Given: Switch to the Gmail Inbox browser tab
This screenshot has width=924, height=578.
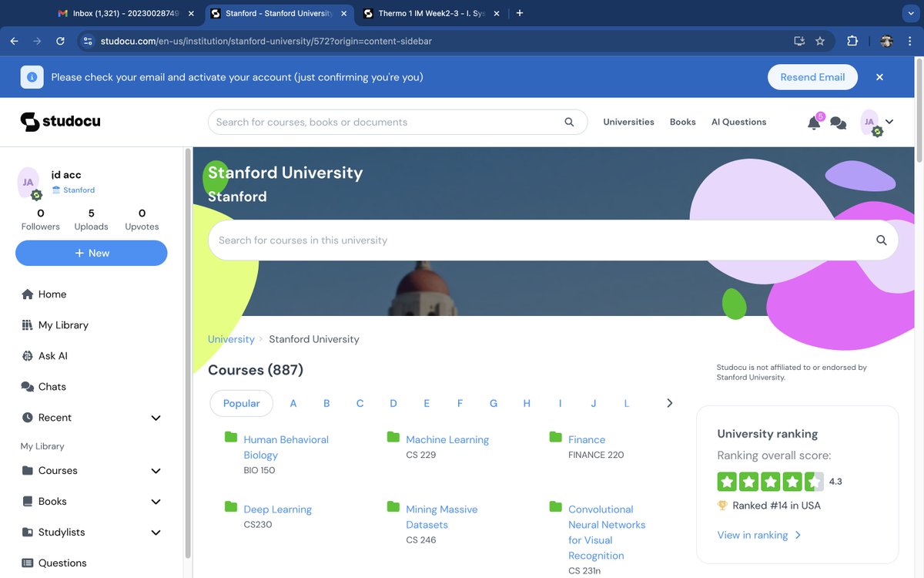Looking at the screenshot, I should pyautogui.click(x=126, y=13).
